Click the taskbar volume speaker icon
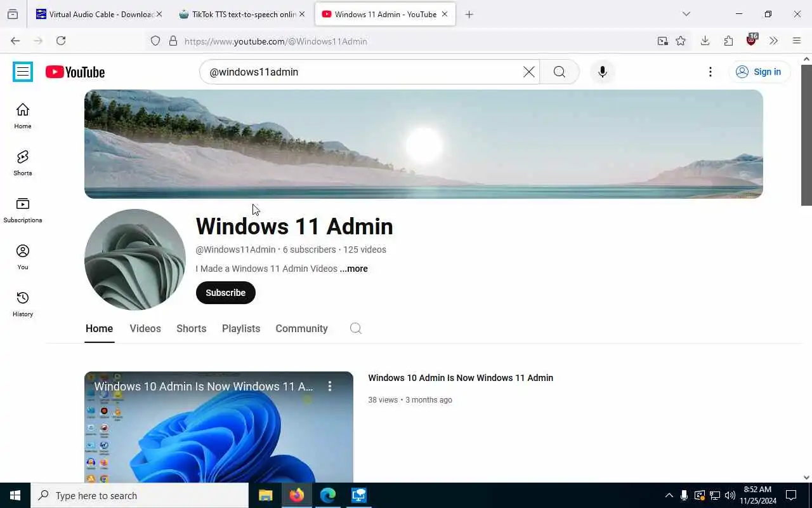 click(730, 495)
